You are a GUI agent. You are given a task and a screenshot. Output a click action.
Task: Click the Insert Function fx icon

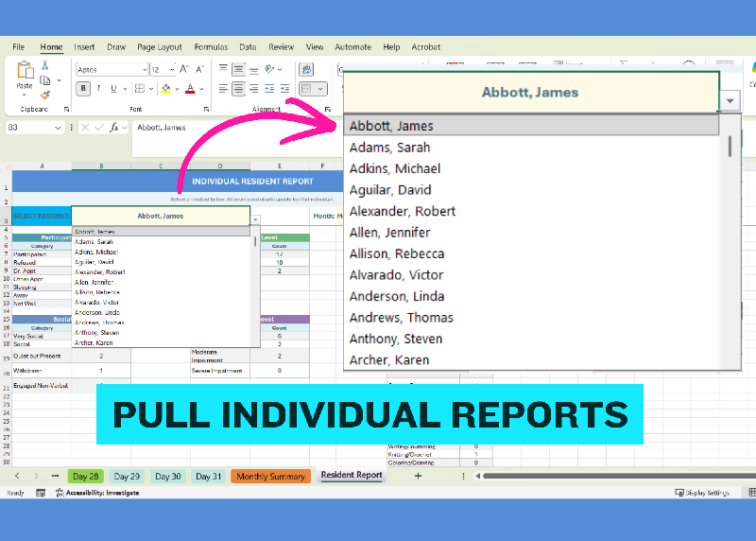[x=113, y=128]
